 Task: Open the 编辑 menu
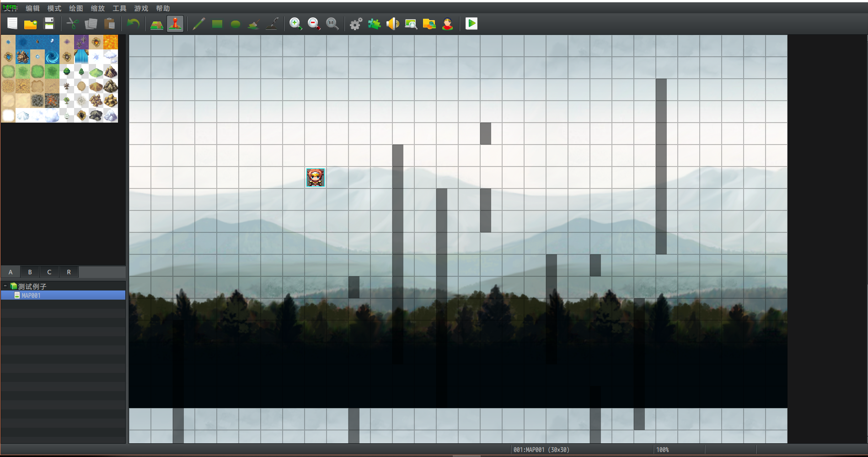pos(32,8)
